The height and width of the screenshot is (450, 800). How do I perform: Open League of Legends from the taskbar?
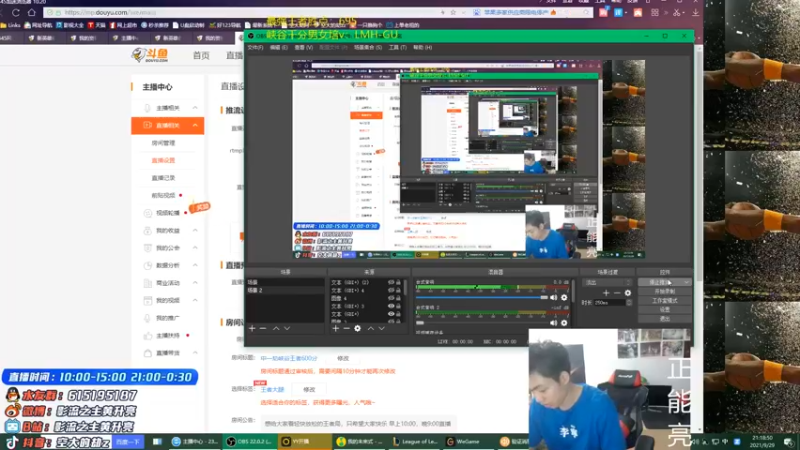click(x=416, y=441)
